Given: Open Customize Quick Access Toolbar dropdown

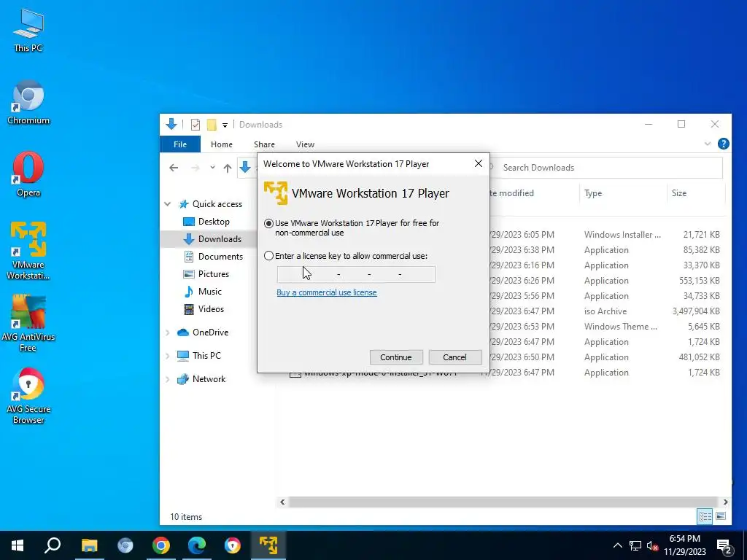Looking at the screenshot, I should 225,125.
